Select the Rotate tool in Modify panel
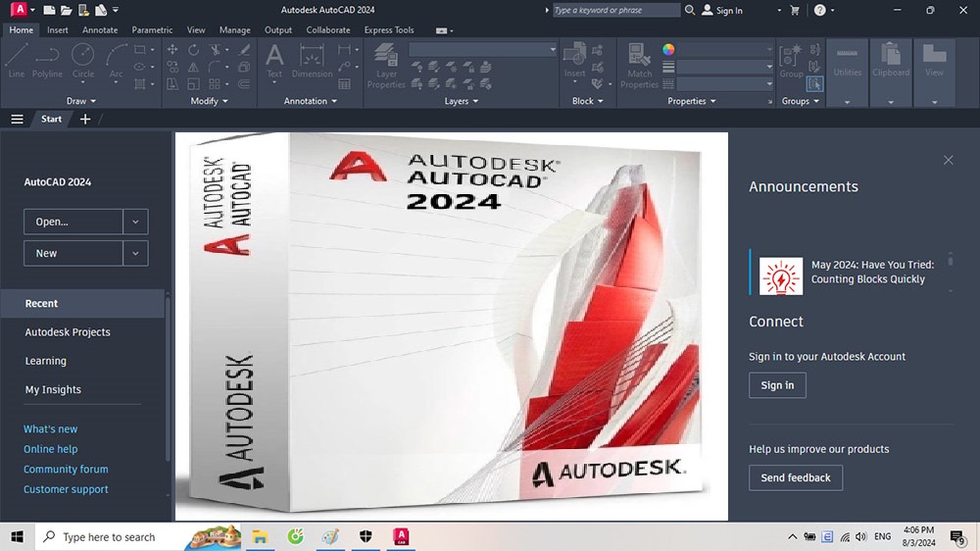This screenshot has height=551, width=980. [194, 49]
